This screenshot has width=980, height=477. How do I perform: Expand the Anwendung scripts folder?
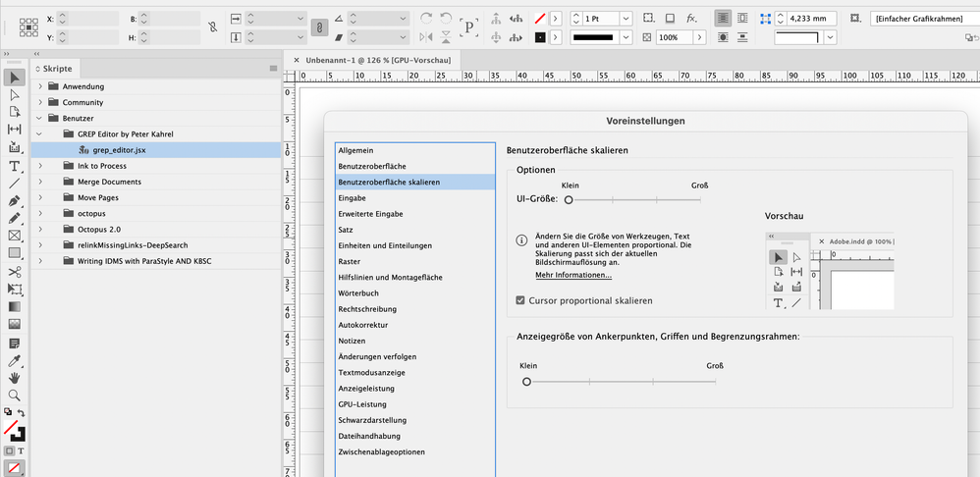pyautogui.click(x=40, y=86)
